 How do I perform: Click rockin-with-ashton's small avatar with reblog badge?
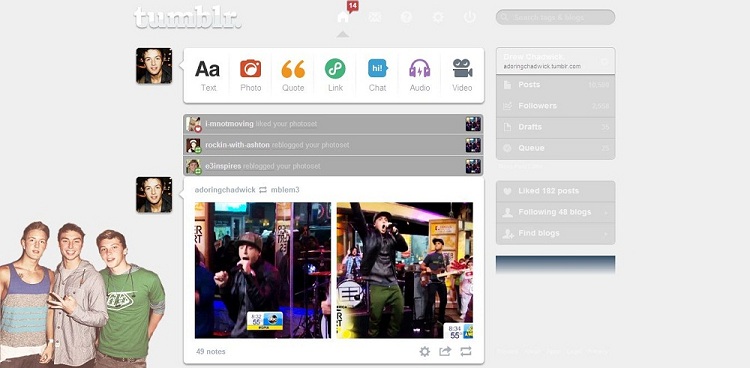194,145
